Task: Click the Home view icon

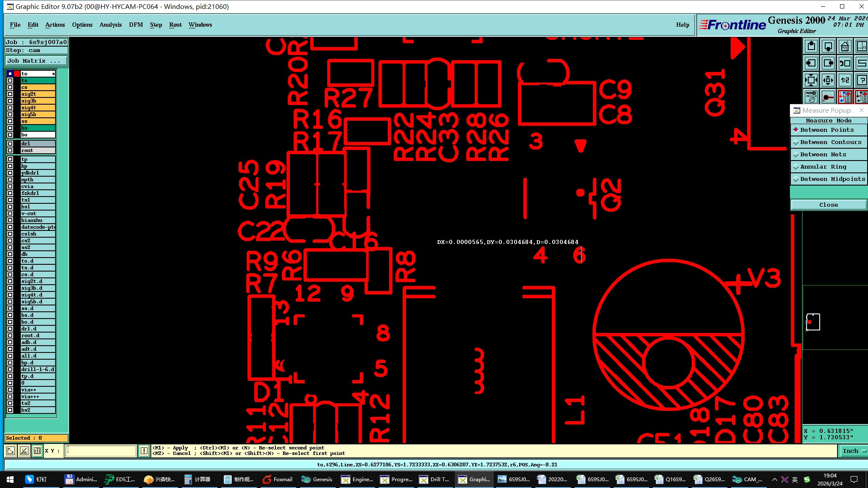Action: pyautogui.click(x=845, y=46)
